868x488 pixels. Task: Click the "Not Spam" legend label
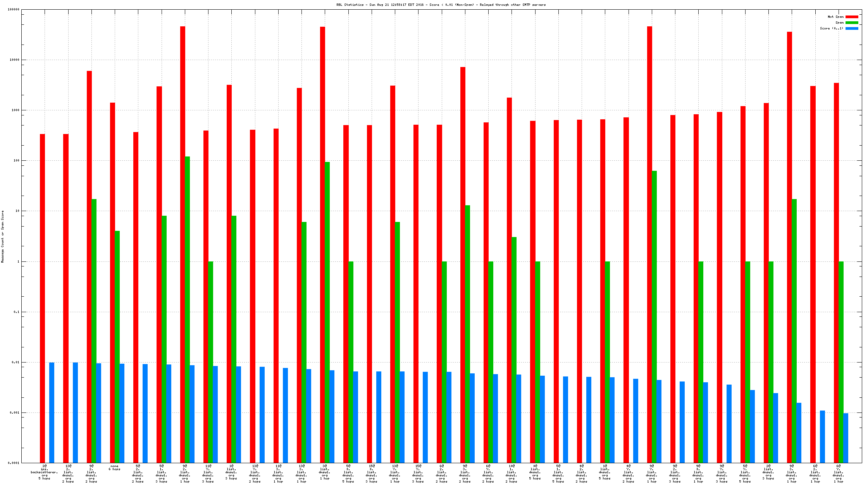pos(835,17)
